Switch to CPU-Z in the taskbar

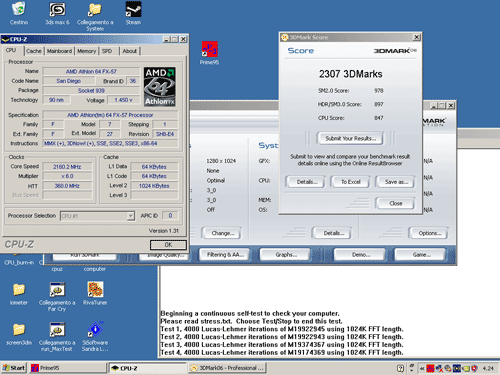(147, 368)
